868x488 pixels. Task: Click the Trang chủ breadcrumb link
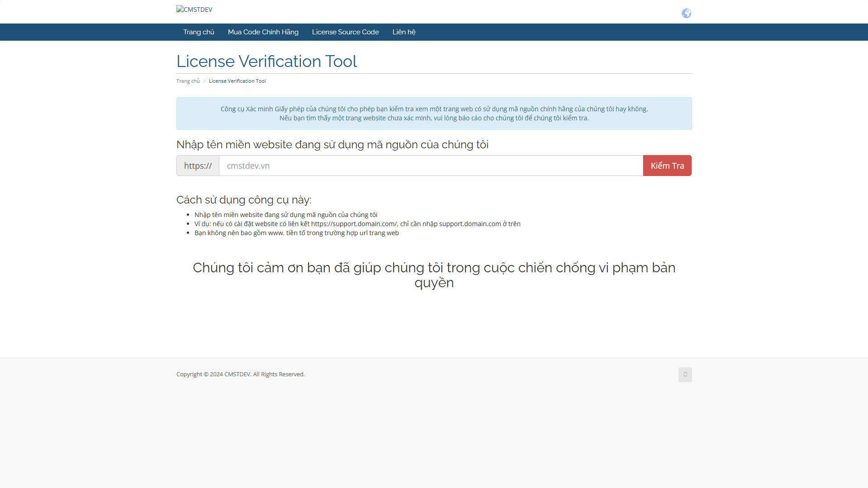pyautogui.click(x=188, y=81)
